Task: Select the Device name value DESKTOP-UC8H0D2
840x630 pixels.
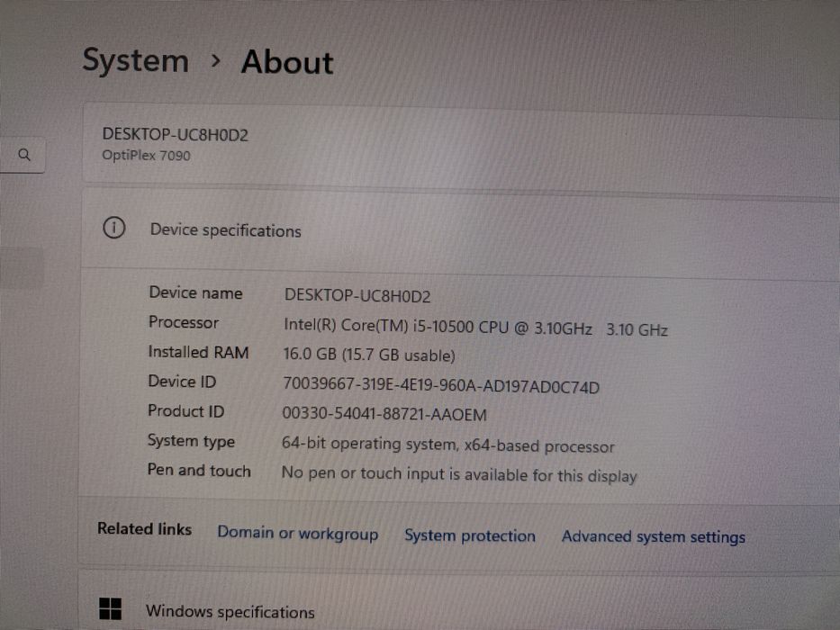Action: click(x=357, y=296)
